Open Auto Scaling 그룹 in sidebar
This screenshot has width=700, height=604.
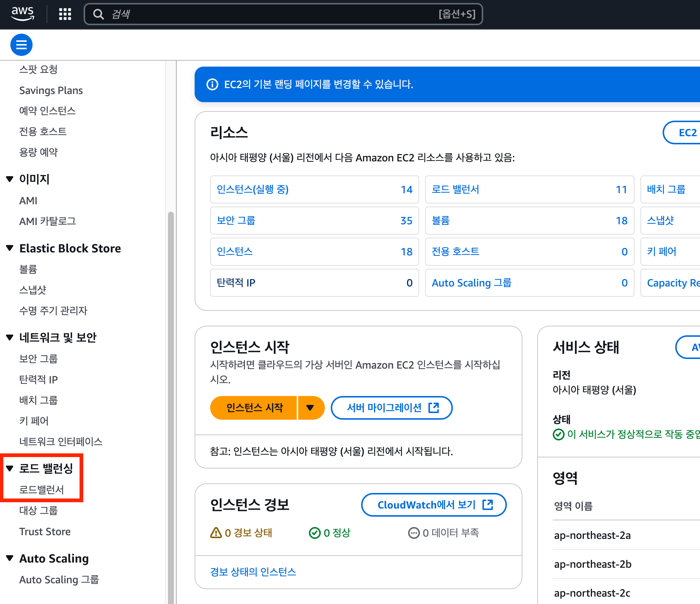click(59, 580)
